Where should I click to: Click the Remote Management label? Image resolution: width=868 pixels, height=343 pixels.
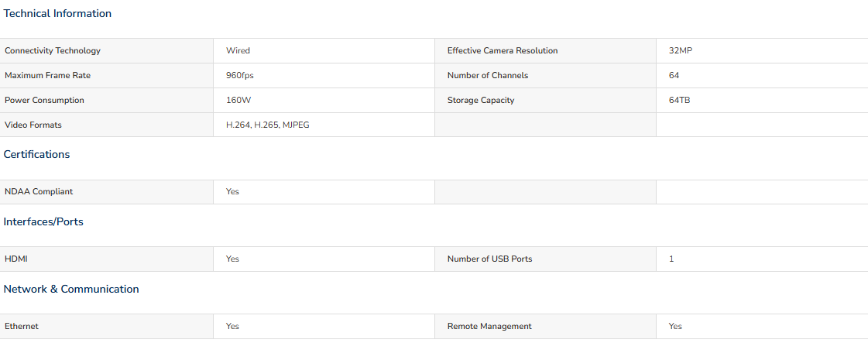(489, 327)
